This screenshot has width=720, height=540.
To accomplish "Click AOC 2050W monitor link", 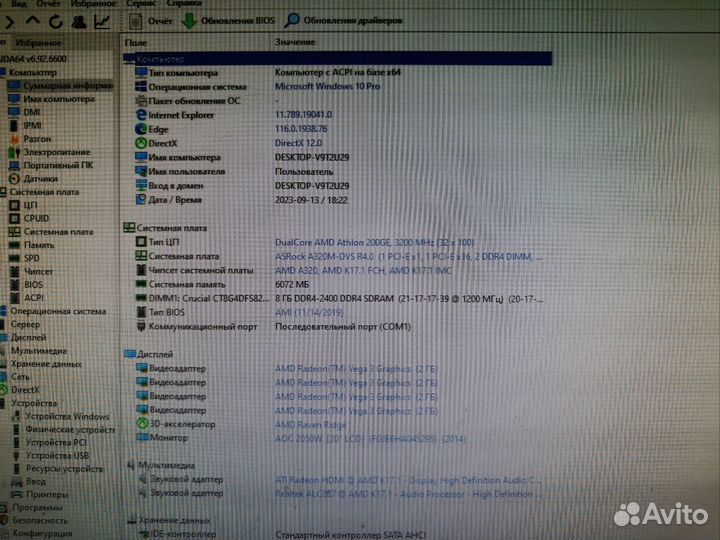I will point(370,439).
